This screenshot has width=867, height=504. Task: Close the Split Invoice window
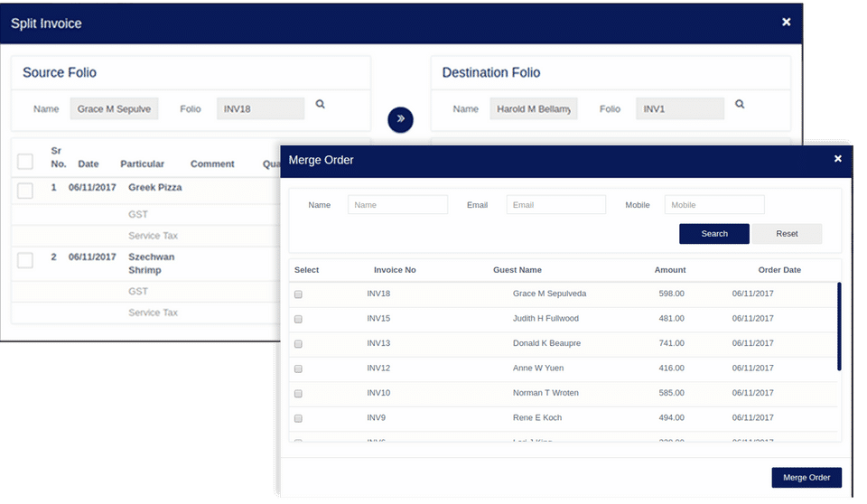(x=787, y=23)
